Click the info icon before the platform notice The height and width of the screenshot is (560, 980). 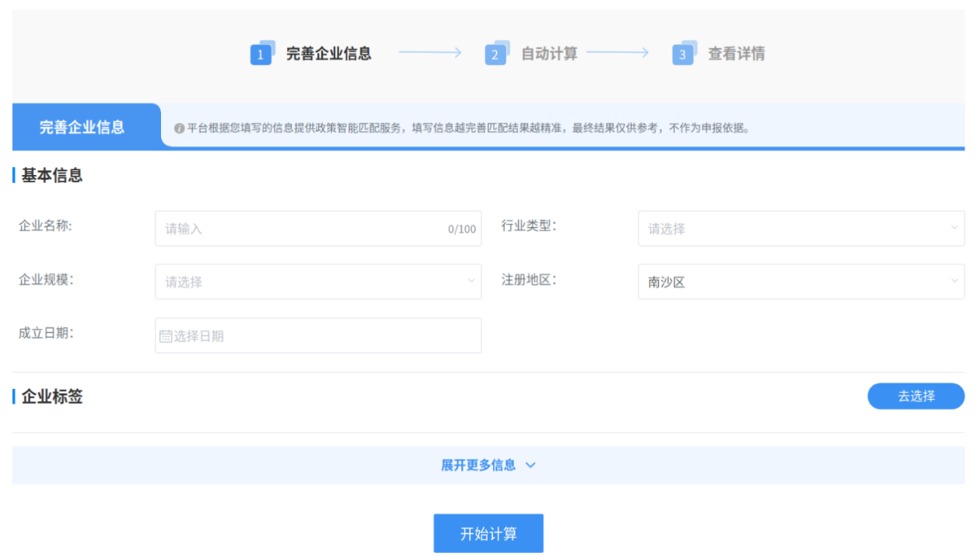[x=179, y=128]
